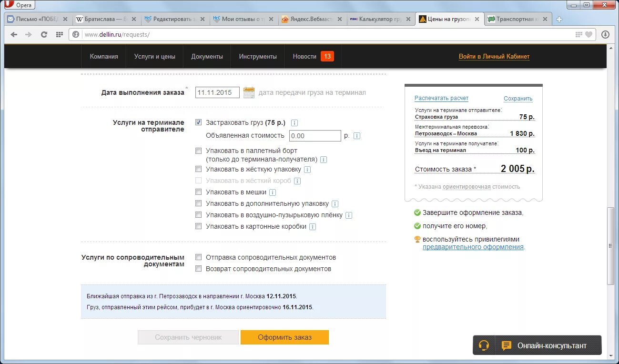Check Упаковать в картонные коробки
Viewport: 619px width, 364px height.
pos(199,226)
